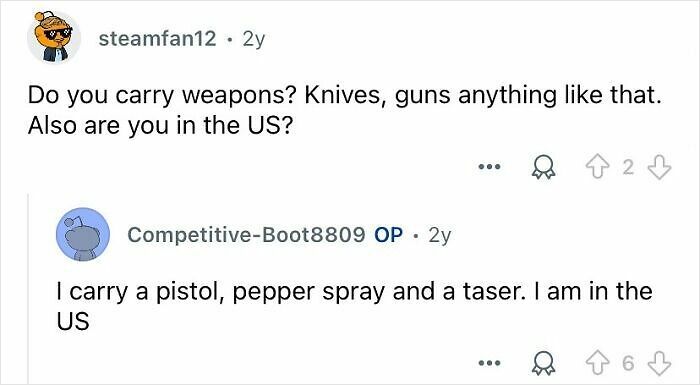Upvote Competitive-Boot8809's reply

(600, 363)
